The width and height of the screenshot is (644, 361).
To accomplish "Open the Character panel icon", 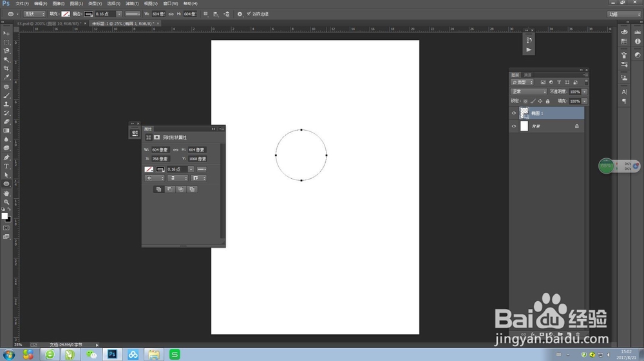I will 624,92.
